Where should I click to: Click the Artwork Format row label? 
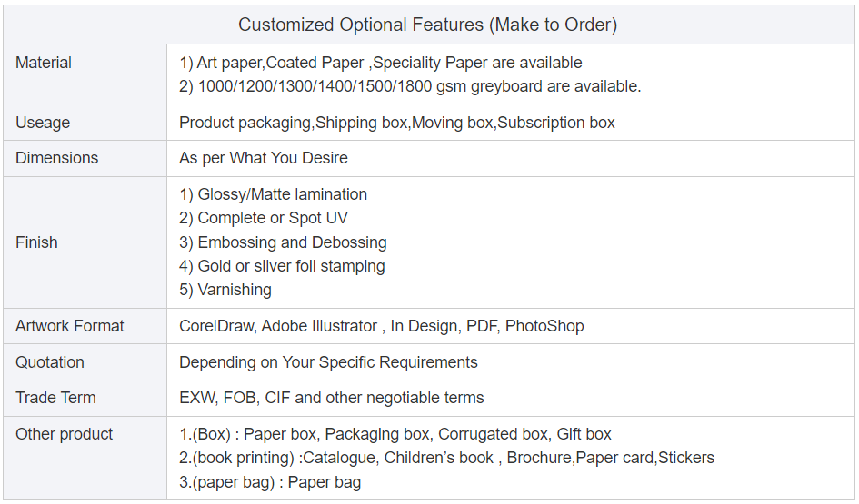tap(70, 326)
